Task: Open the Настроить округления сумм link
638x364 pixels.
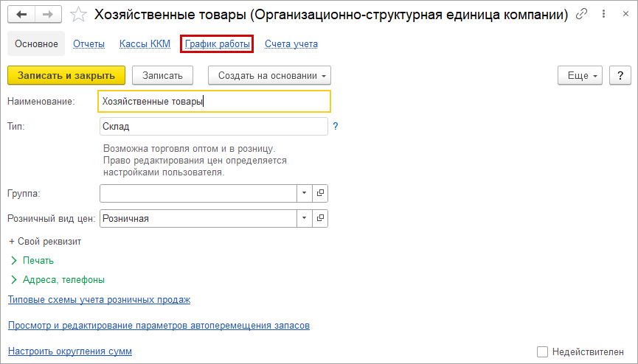Action: click(x=69, y=351)
